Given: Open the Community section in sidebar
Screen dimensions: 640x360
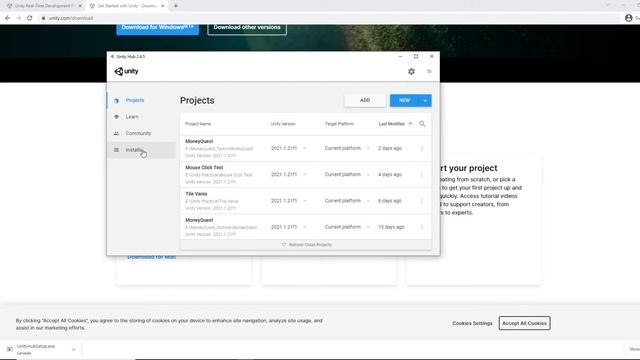Looking at the screenshot, I should pyautogui.click(x=142, y=133).
